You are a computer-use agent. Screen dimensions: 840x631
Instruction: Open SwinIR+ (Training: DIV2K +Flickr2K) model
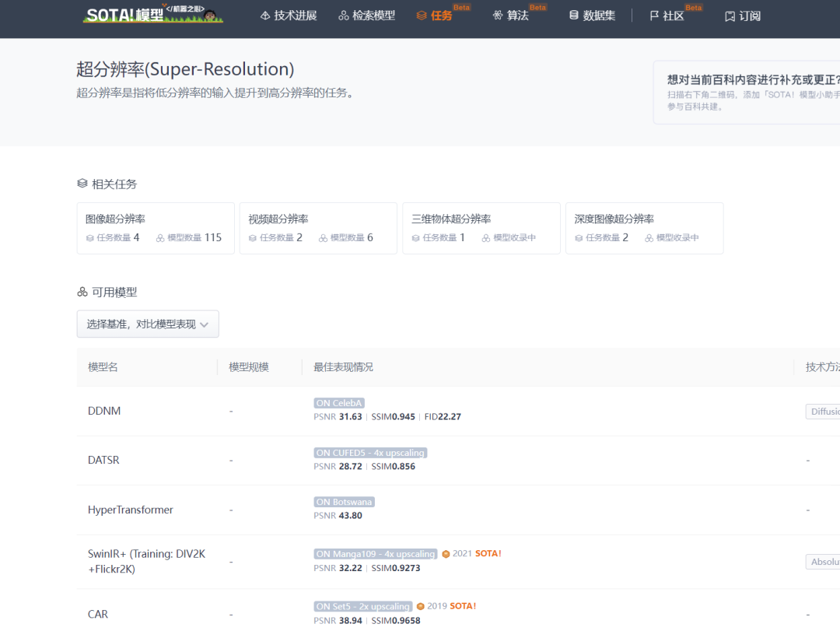146,561
